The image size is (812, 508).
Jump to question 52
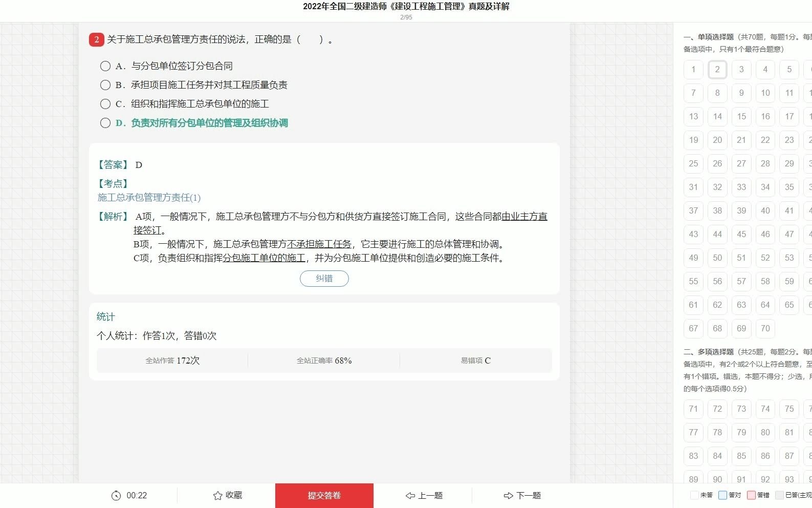tap(765, 258)
